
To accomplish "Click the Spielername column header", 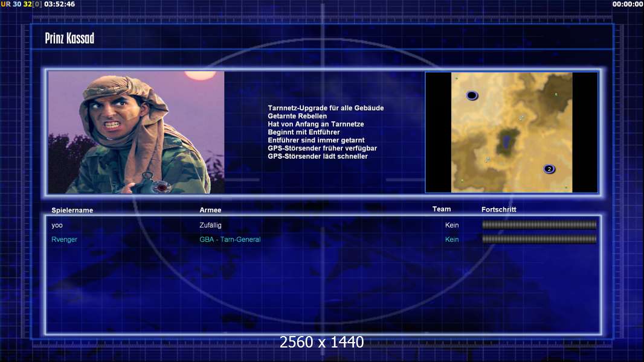I will [x=72, y=210].
